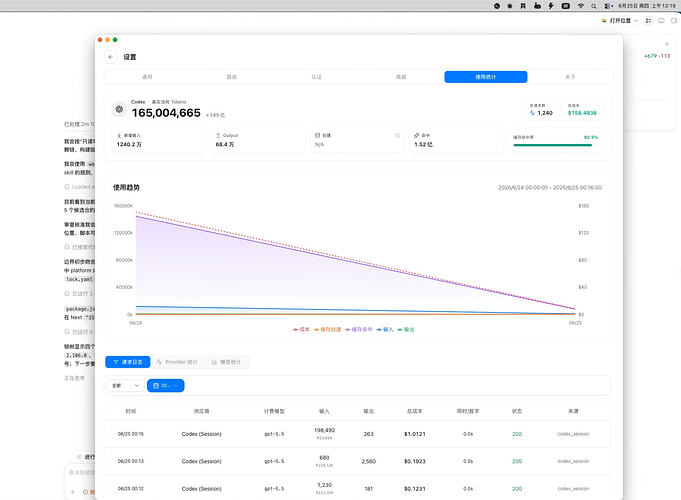Open the blue date range picker
Screen dimensions: 681x500
pos(165,385)
